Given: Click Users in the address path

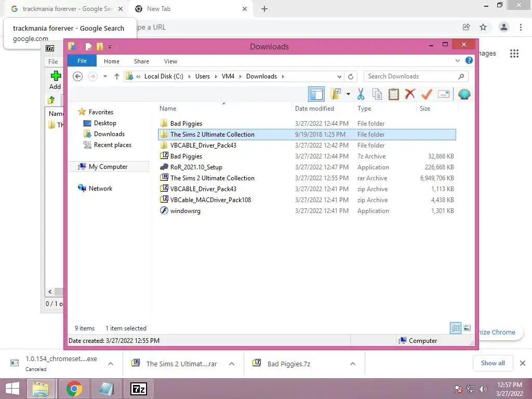Looking at the screenshot, I should (203, 76).
